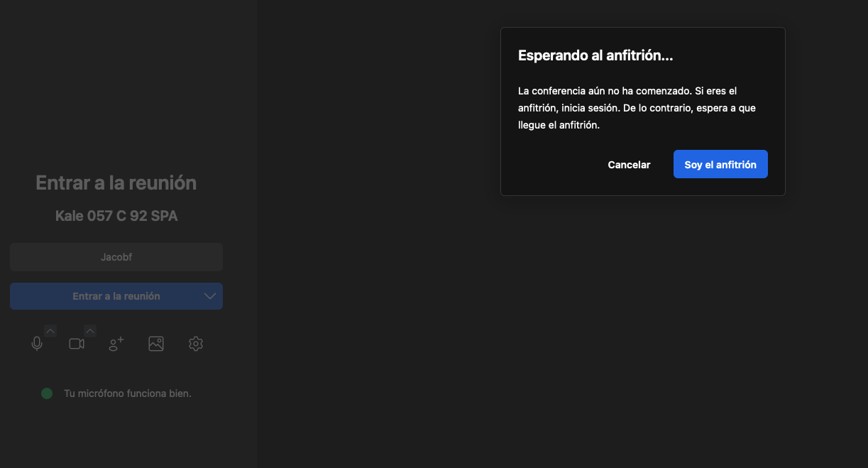Screen dimensions: 868x468
Task: Click the invite people icon
Action: pos(116,344)
